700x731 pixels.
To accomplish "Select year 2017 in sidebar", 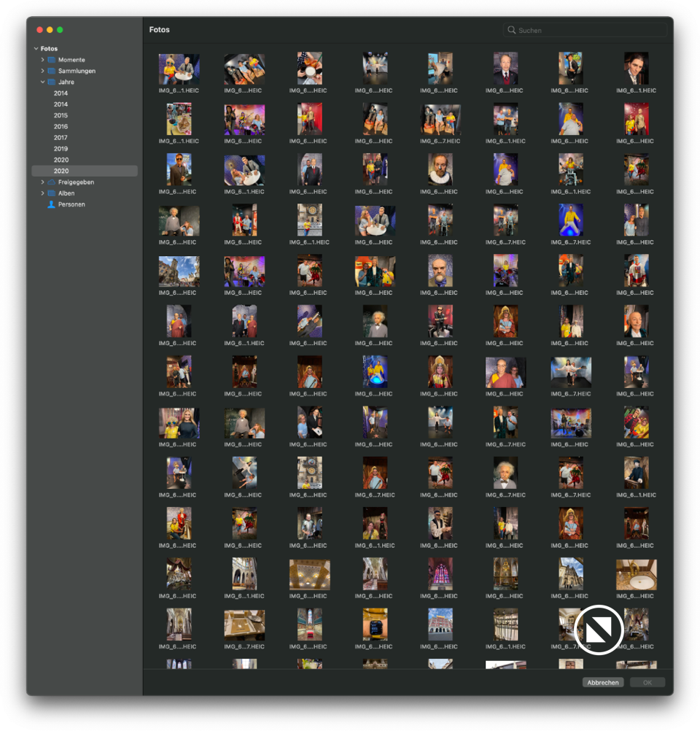I will (61, 137).
